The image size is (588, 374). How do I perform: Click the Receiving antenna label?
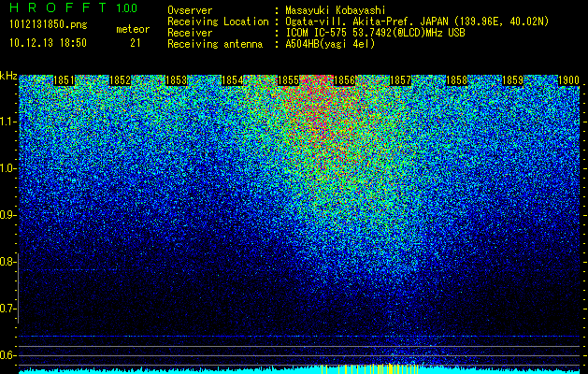[215, 44]
